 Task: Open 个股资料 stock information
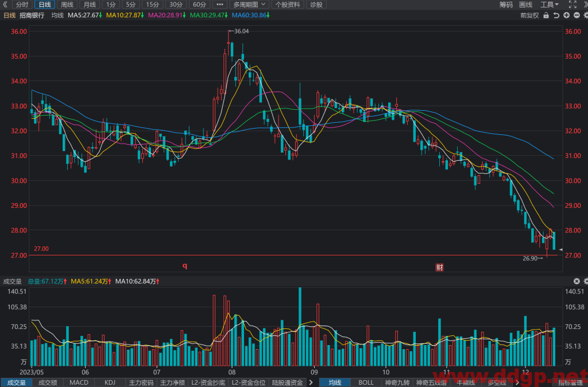[288, 5]
